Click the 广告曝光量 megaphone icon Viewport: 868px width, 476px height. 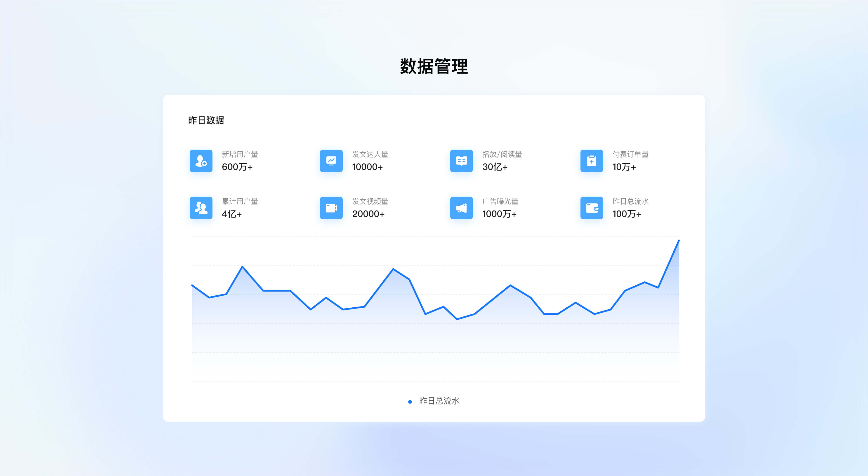pyautogui.click(x=461, y=208)
